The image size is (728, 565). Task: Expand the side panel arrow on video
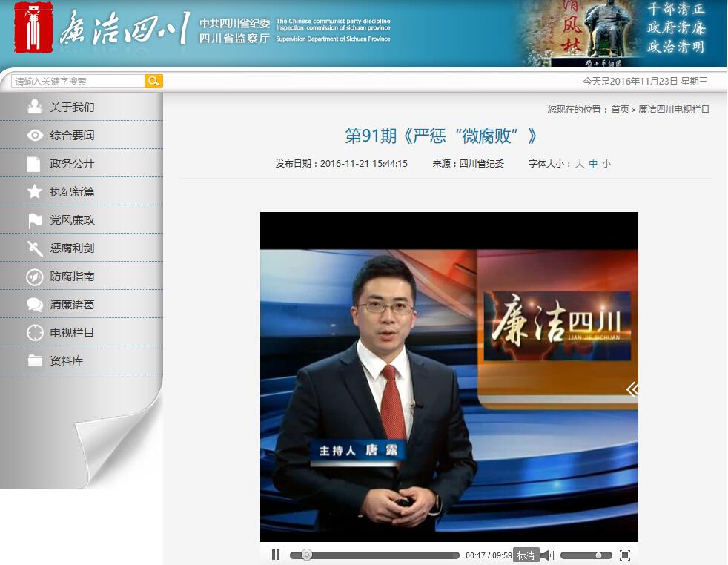point(631,389)
